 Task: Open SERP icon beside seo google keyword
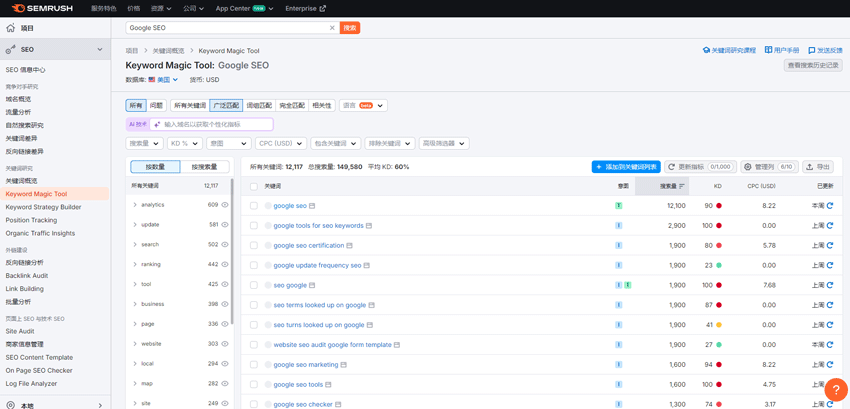coord(312,285)
